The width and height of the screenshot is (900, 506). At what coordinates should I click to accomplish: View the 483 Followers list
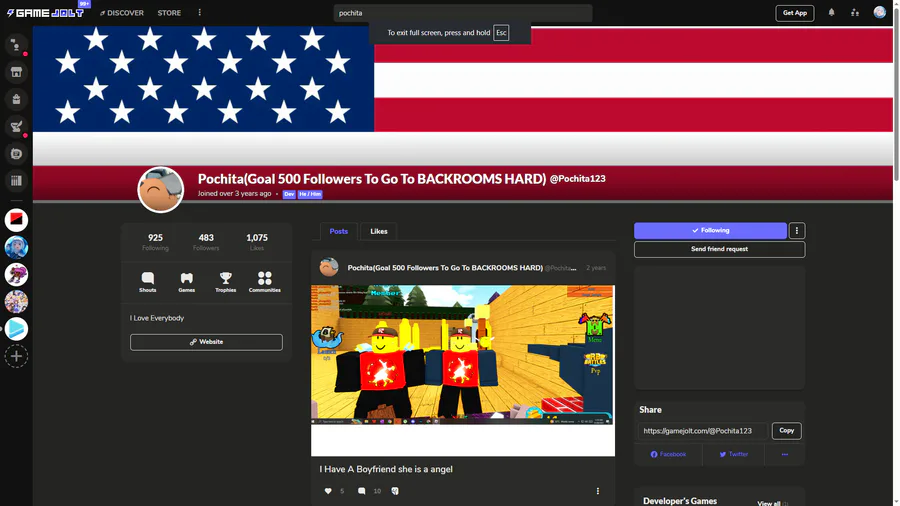206,242
